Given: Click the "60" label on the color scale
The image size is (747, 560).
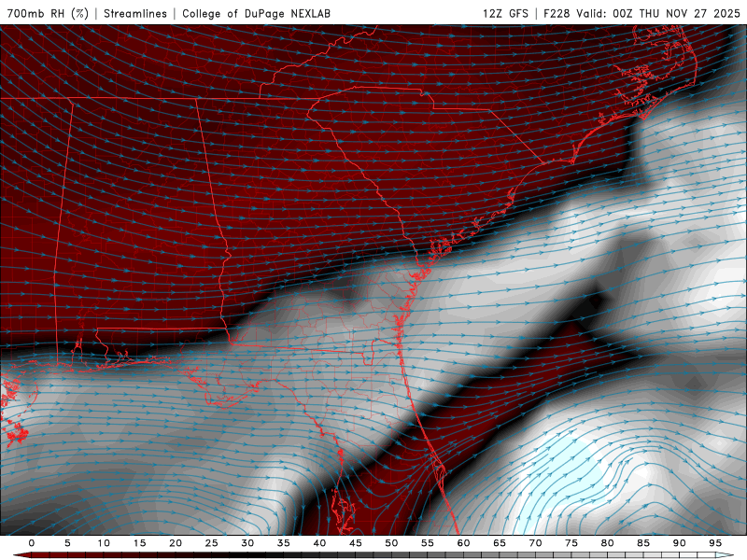Looking at the screenshot, I should pyautogui.click(x=463, y=543).
